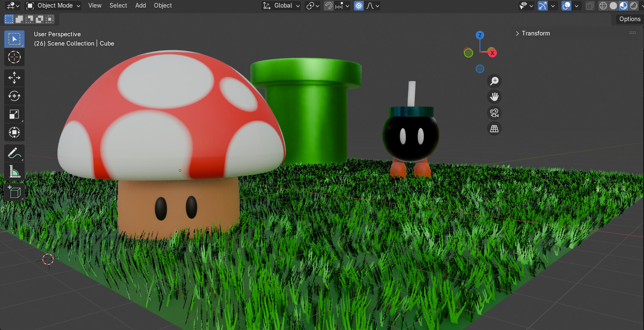This screenshot has height=330, width=644.
Task: Select the Move tool in the toolbar
Action: [x=14, y=78]
